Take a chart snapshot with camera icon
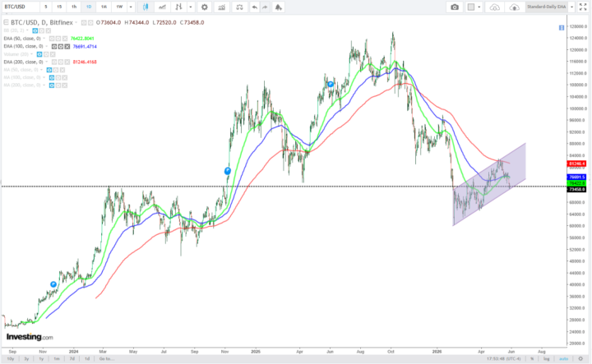The image size is (592, 364). tap(455, 7)
